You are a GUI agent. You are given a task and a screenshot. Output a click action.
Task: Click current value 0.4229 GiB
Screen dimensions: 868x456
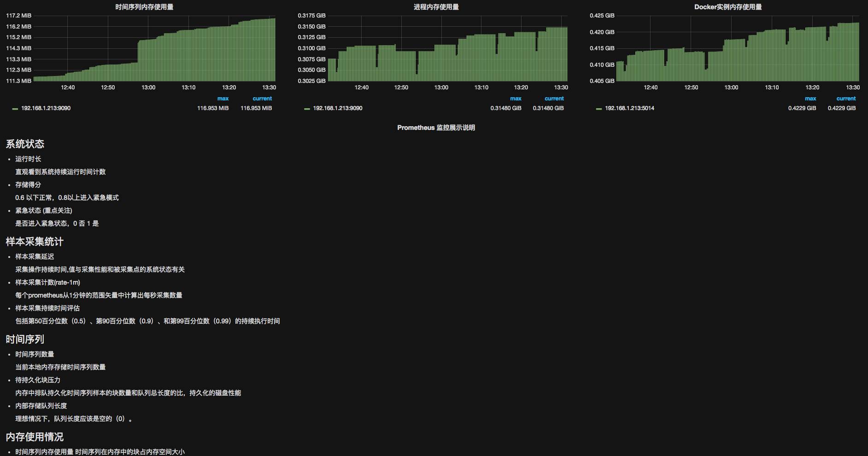pyautogui.click(x=842, y=108)
